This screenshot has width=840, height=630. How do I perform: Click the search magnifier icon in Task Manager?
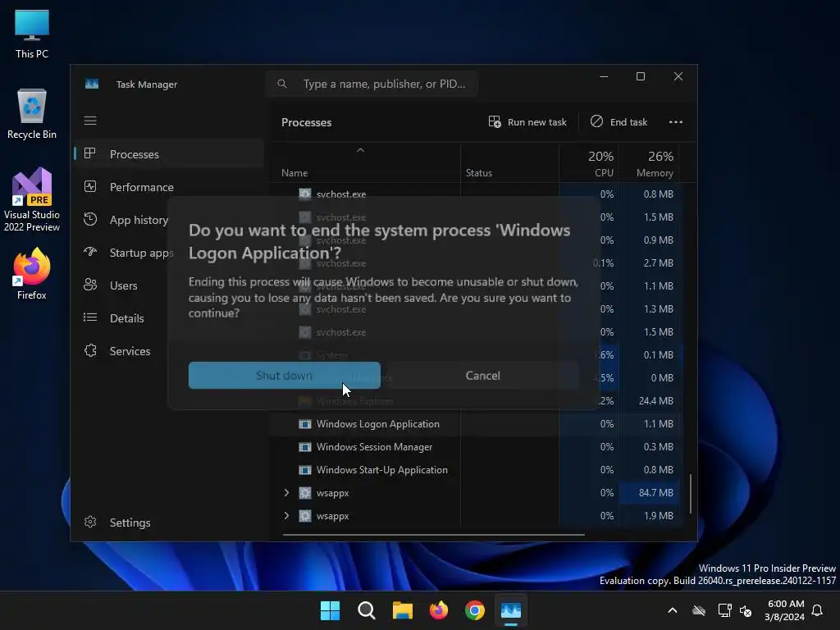click(282, 84)
